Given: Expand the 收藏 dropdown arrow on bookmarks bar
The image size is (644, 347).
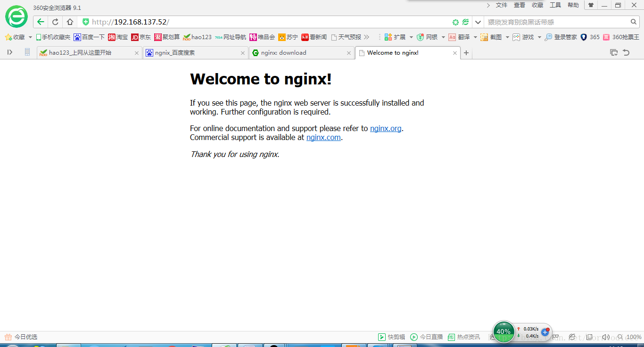Looking at the screenshot, I should click(x=30, y=37).
